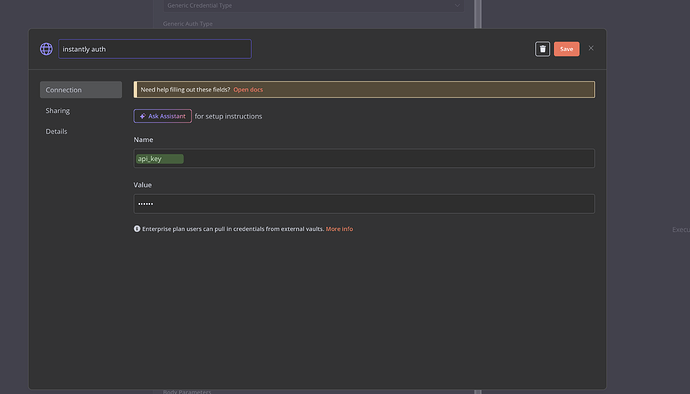
Task: Close the credential dialog with X
Action: click(591, 48)
